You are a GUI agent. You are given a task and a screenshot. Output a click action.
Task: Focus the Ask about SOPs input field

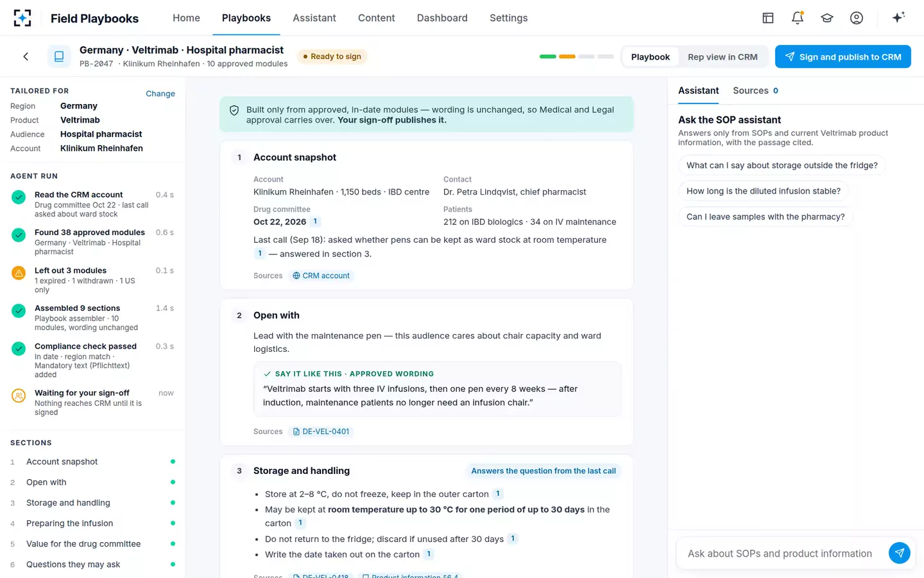(780, 554)
